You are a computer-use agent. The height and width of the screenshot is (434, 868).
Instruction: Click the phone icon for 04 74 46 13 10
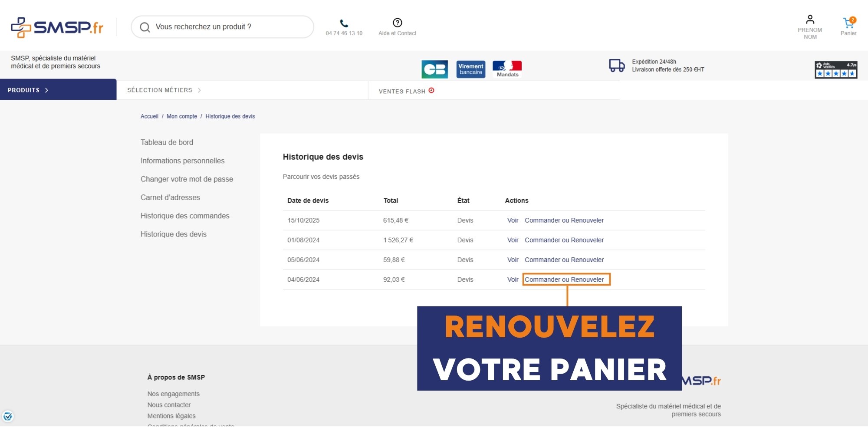344,23
